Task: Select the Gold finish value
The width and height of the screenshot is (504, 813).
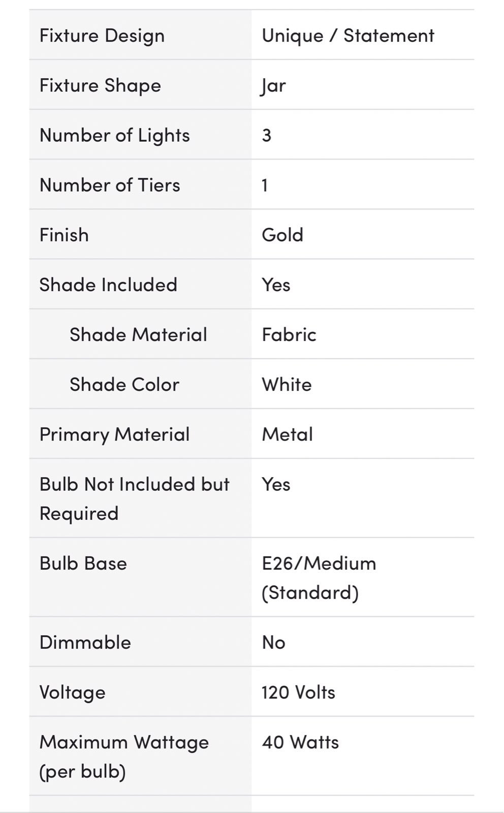Action: click(x=282, y=235)
